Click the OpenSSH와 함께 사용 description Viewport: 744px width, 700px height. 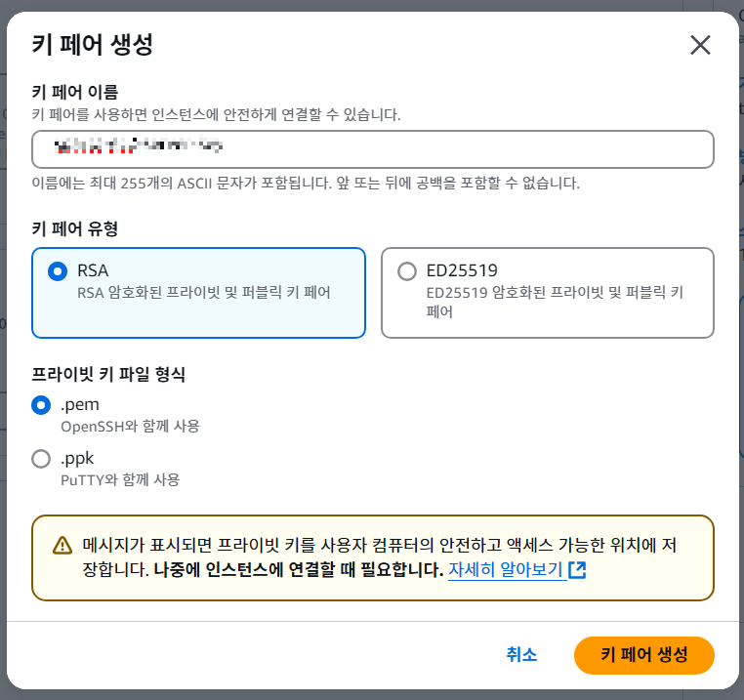(130, 427)
